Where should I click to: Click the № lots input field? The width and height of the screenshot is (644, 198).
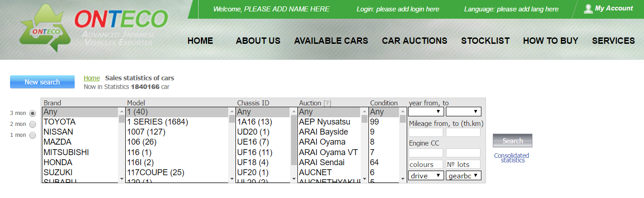tap(463, 164)
